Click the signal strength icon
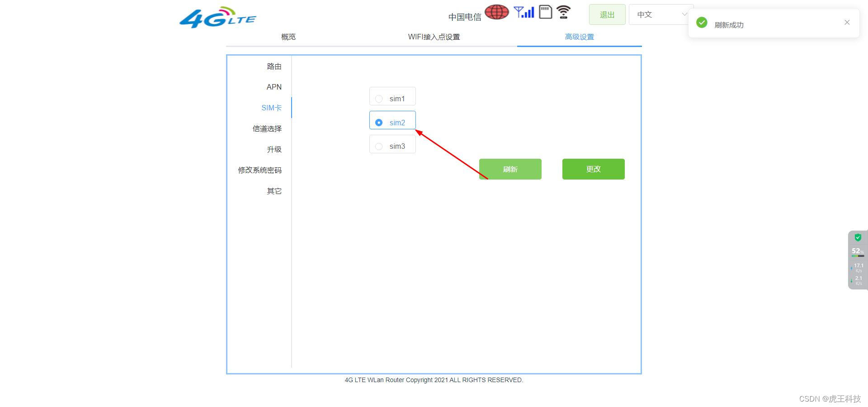Screen dimensions: 868x407 point(524,12)
